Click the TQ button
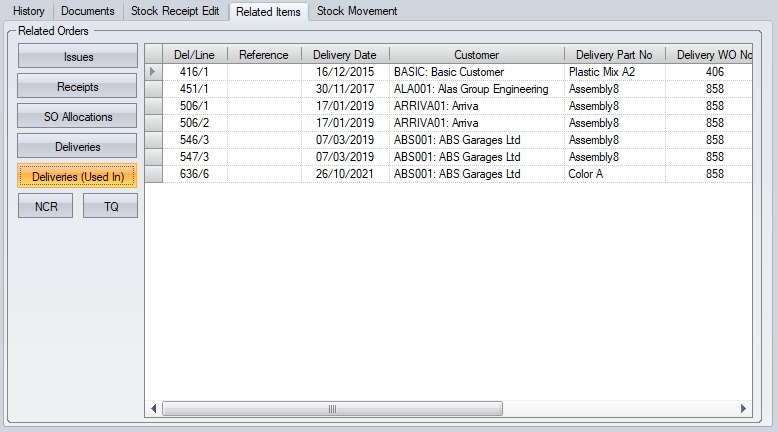The image size is (778, 432). [111, 206]
